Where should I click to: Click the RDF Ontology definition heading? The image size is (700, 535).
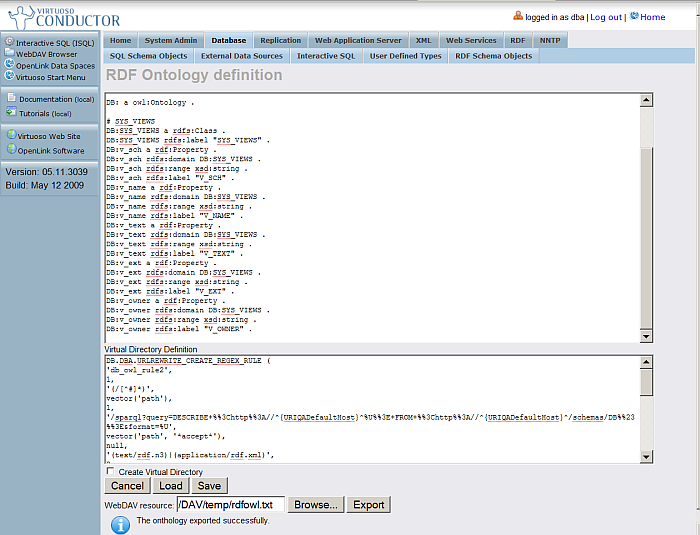tap(194, 75)
